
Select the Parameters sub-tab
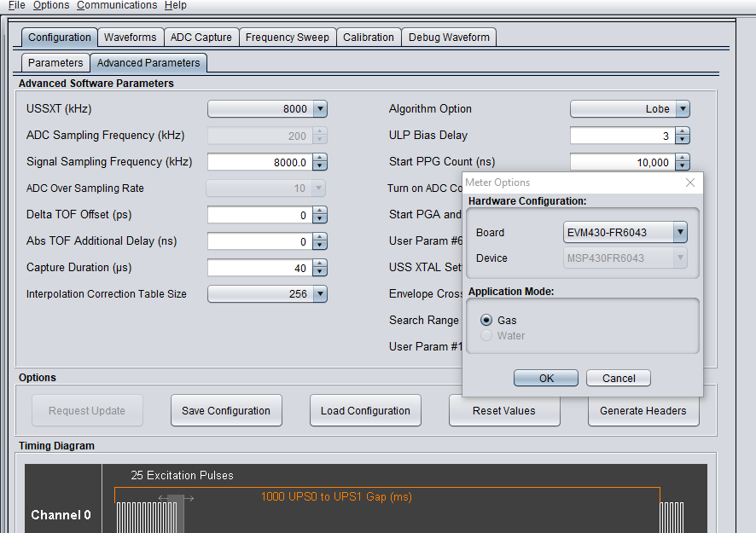point(55,63)
